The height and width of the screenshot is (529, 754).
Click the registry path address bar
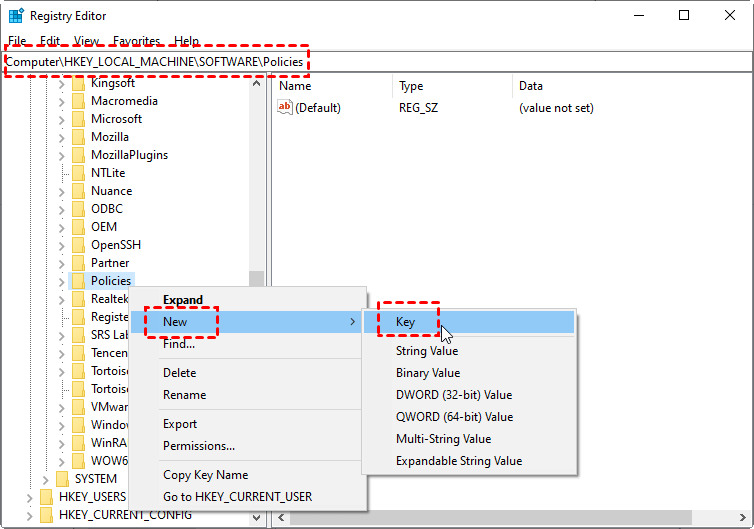point(400,62)
